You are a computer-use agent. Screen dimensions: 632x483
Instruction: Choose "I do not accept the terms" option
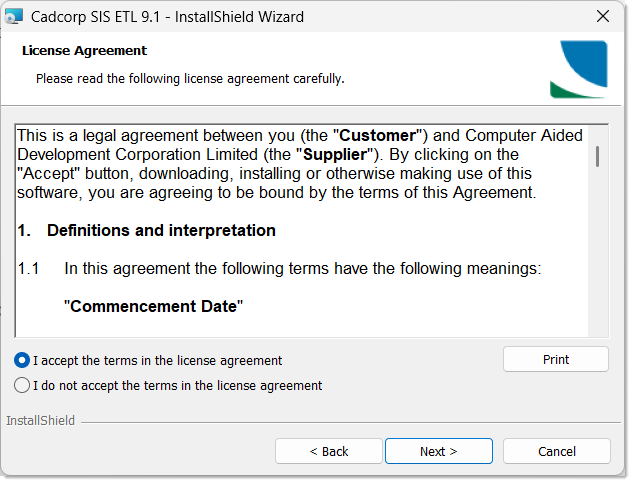click(x=22, y=385)
